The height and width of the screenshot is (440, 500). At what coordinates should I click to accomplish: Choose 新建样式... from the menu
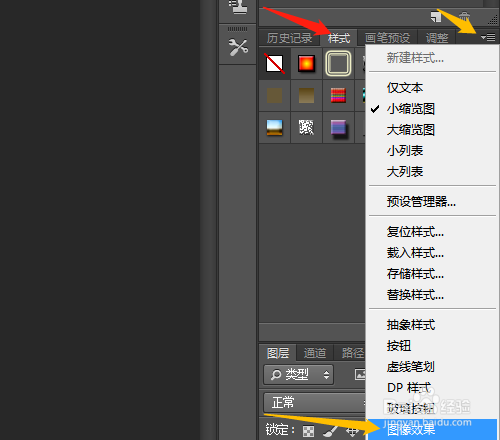[x=415, y=58]
